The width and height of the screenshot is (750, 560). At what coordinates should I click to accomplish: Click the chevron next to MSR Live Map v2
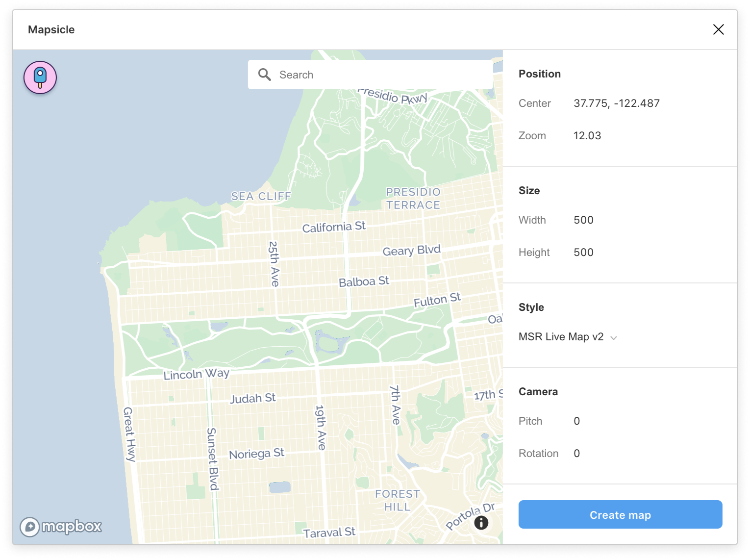pyautogui.click(x=614, y=337)
